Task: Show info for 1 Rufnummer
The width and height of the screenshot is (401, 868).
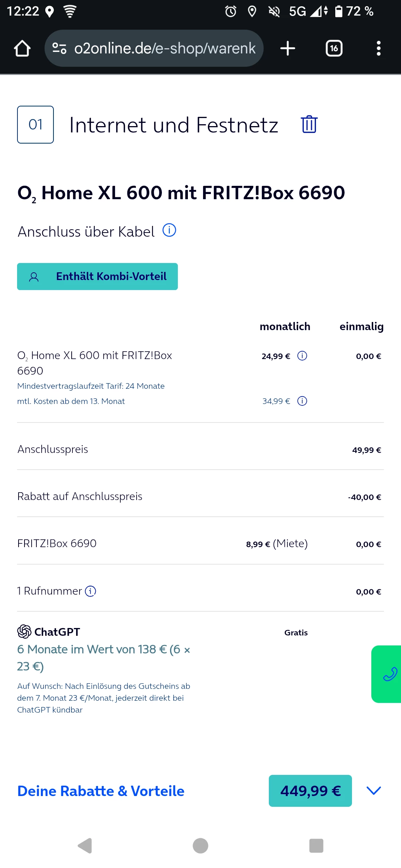Action: point(91,591)
